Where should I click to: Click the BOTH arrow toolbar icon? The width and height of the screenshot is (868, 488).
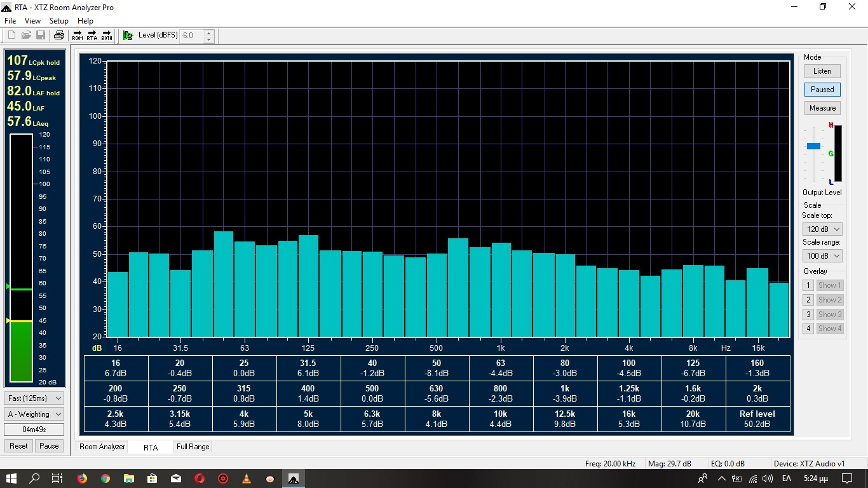pyautogui.click(x=107, y=36)
